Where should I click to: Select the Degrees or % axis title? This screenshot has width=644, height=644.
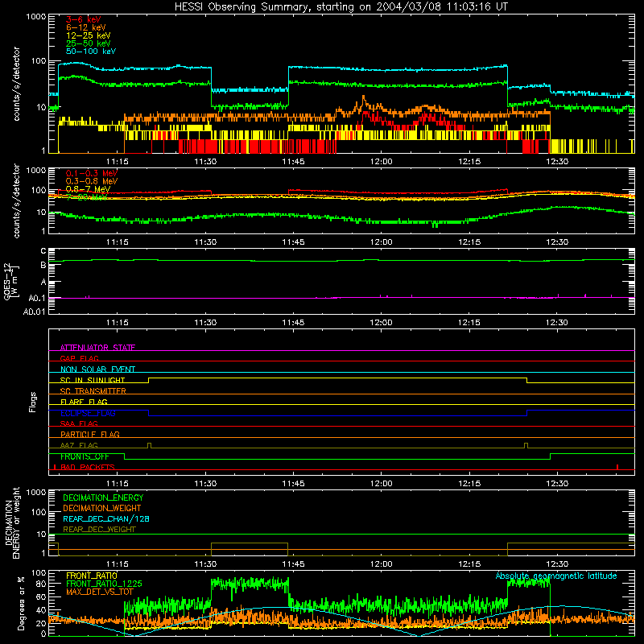[21, 603]
